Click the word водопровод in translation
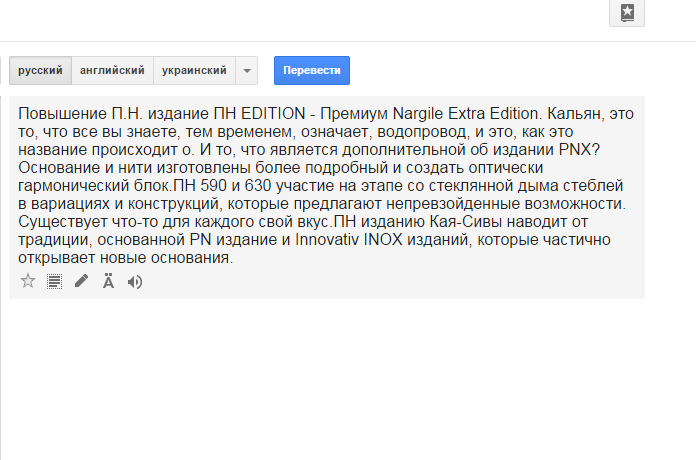This screenshot has height=460, width=696. pos(423,132)
